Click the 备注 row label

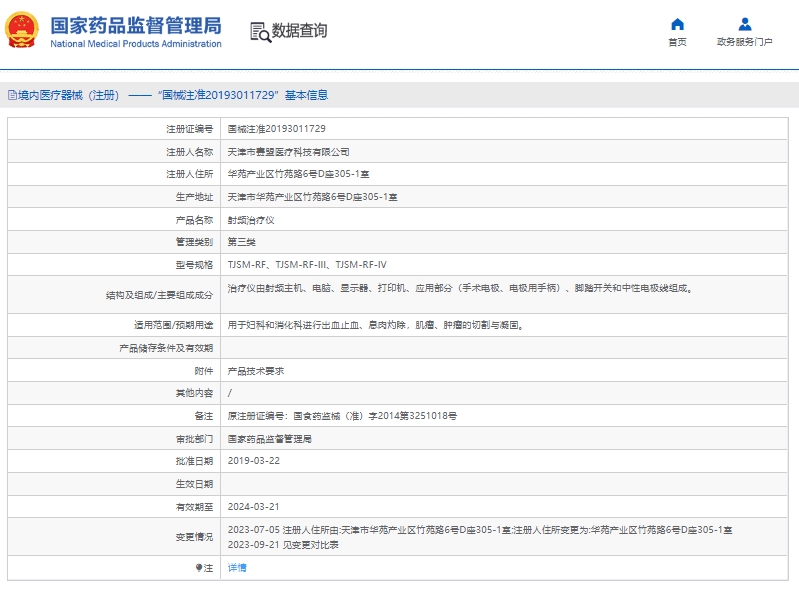(x=204, y=416)
